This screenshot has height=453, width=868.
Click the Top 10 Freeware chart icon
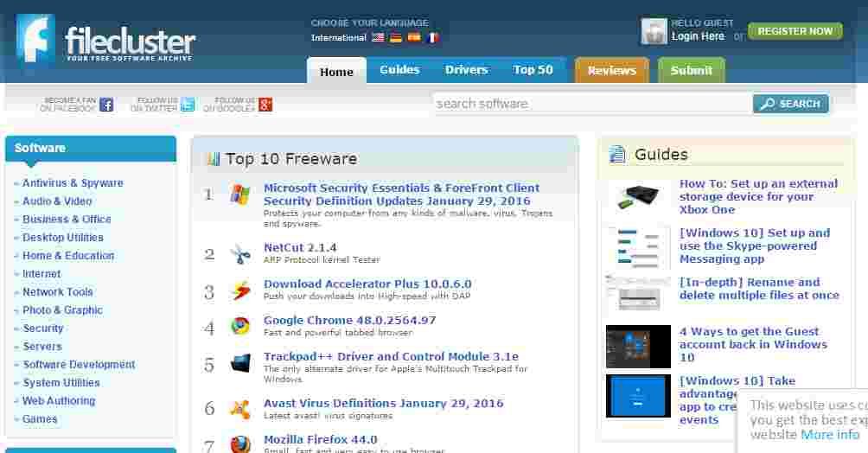214,159
